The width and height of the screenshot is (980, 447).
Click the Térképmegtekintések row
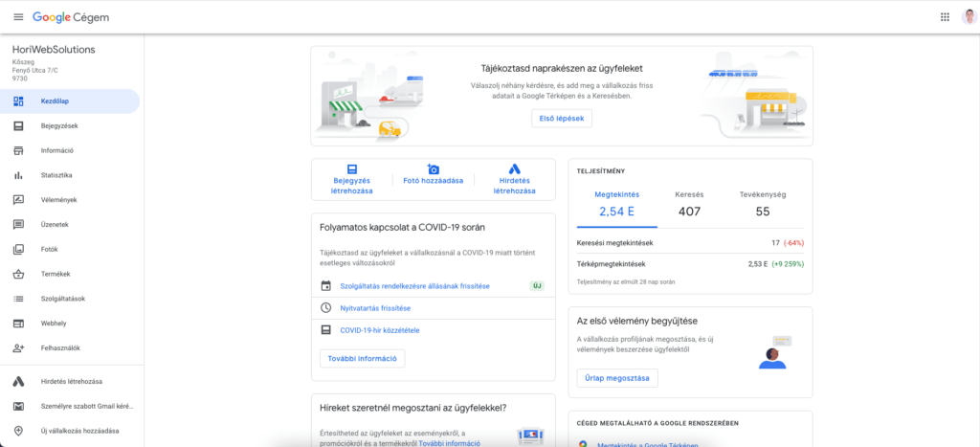coord(691,264)
